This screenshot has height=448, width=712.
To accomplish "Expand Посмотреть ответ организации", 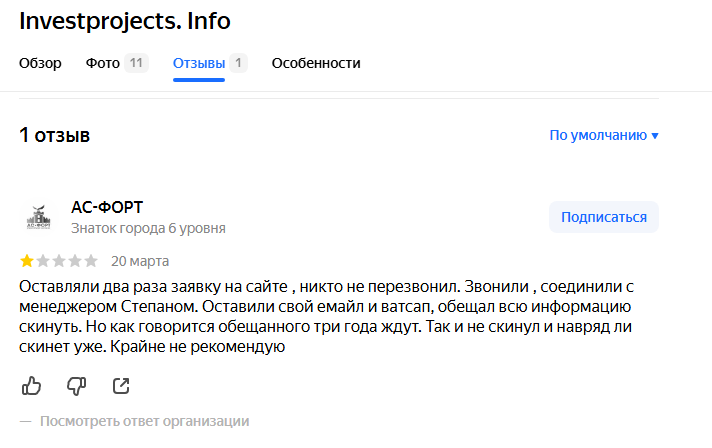I will pyautogui.click(x=144, y=421).
